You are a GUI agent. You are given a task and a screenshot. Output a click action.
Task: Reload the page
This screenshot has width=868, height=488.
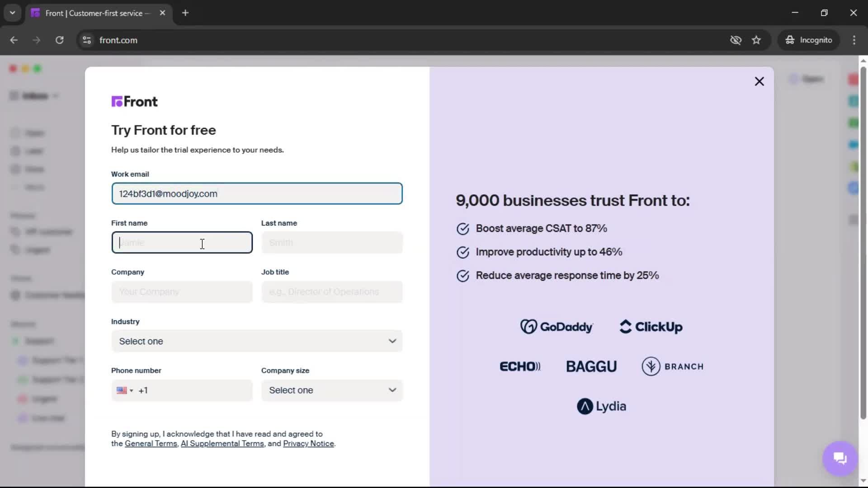59,40
